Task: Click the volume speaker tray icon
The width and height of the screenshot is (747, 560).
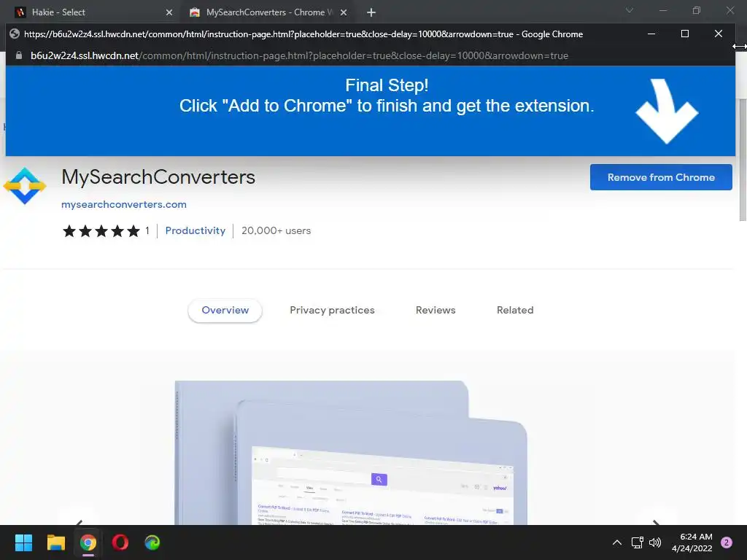Action: click(x=655, y=542)
